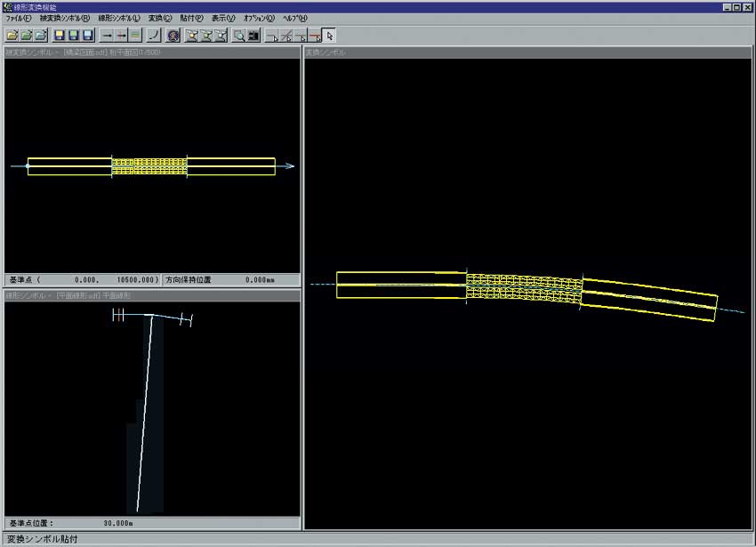Click the round globe conversion icon

click(x=173, y=36)
